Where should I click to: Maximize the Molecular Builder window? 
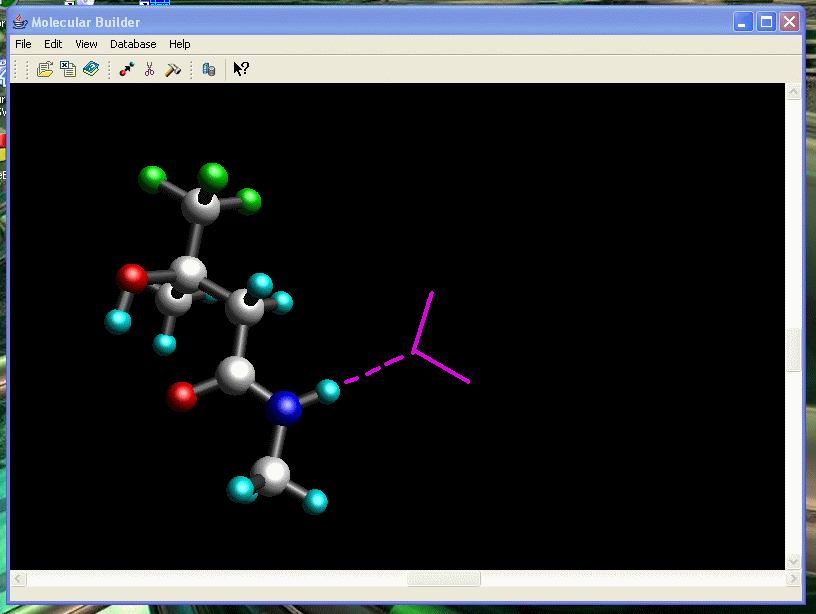[766, 22]
